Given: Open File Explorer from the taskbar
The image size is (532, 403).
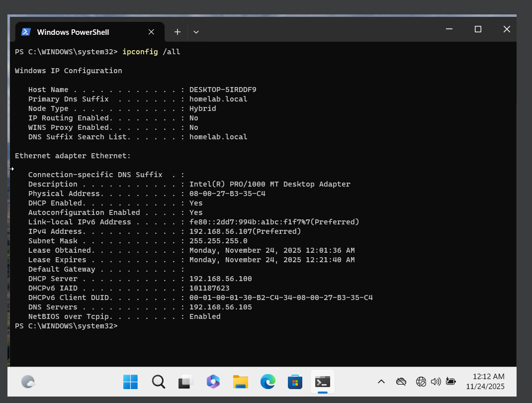Looking at the screenshot, I should [240, 382].
